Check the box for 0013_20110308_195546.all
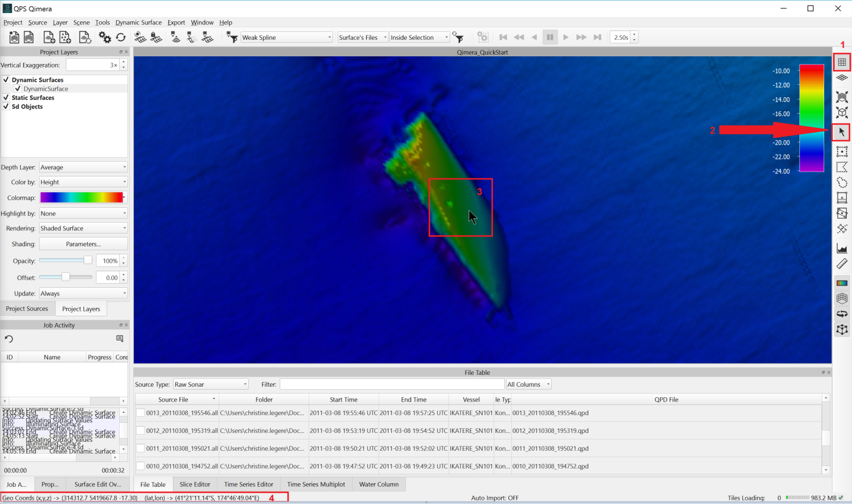Image resolution: width=852 pixels, height=504 pixels. click(x=140, y=413)
